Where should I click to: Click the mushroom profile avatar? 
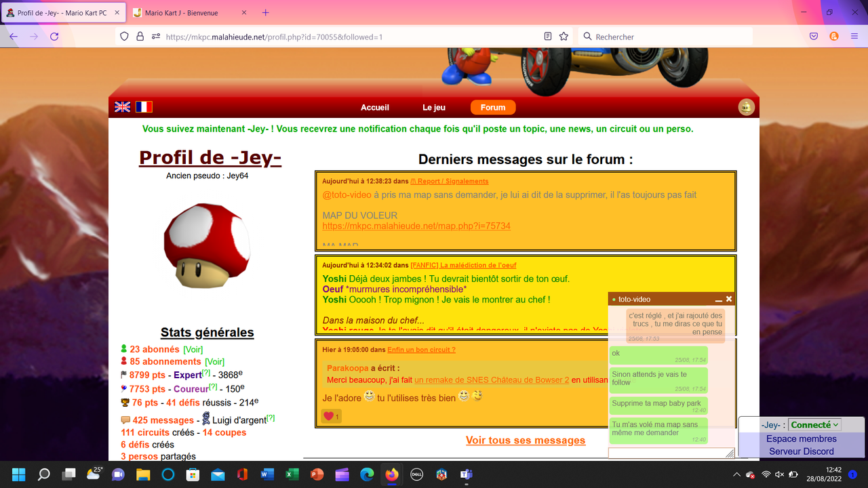coord(206,247)
